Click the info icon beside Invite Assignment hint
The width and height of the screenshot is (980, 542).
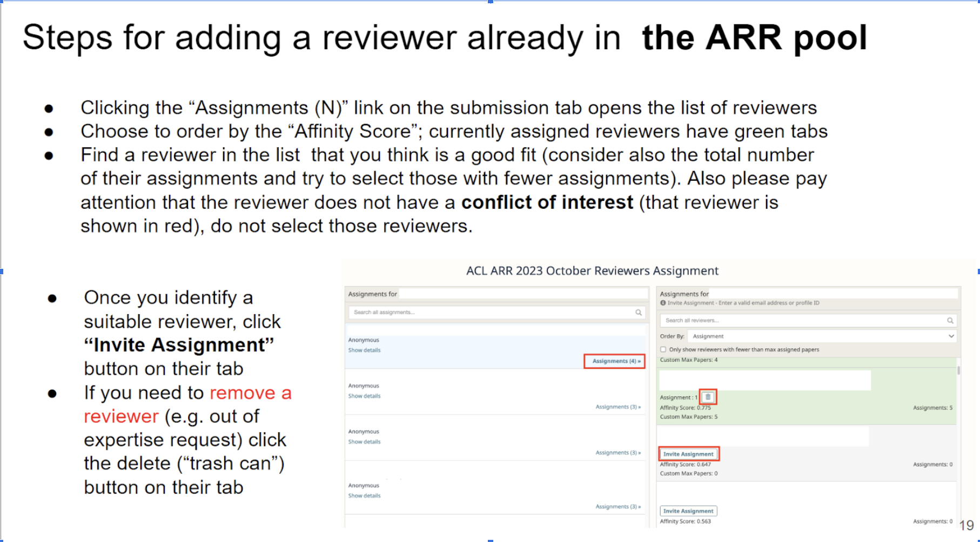(x=663, y=303)
